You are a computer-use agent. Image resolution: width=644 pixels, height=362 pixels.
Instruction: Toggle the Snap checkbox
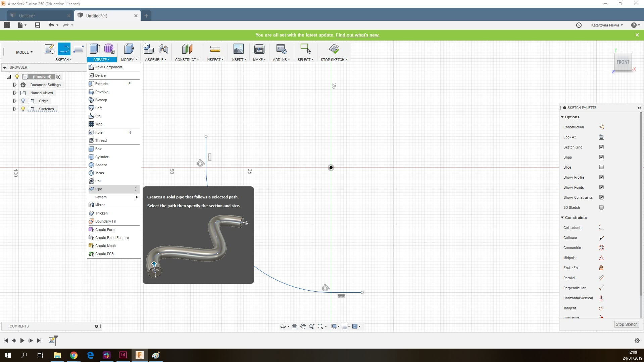coord(601,157)
